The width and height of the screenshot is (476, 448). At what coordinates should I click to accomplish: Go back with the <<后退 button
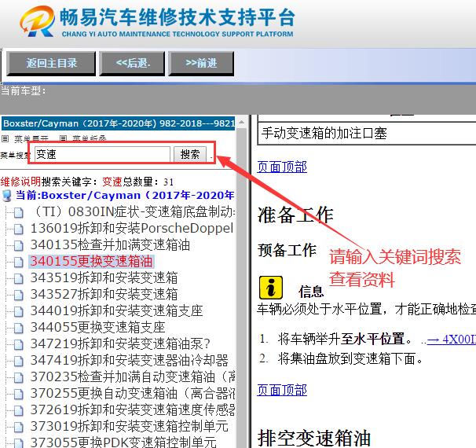(x=133, y=63)
